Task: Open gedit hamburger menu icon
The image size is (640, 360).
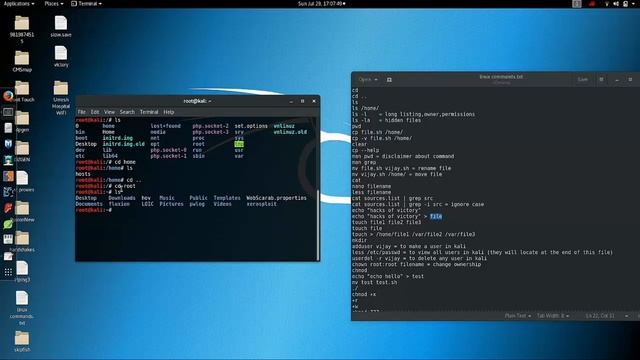Action: click(601, 79)
